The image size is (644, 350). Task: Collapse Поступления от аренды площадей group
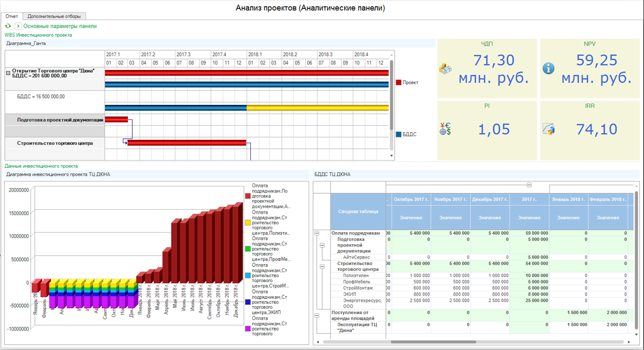tap(317, 316)
